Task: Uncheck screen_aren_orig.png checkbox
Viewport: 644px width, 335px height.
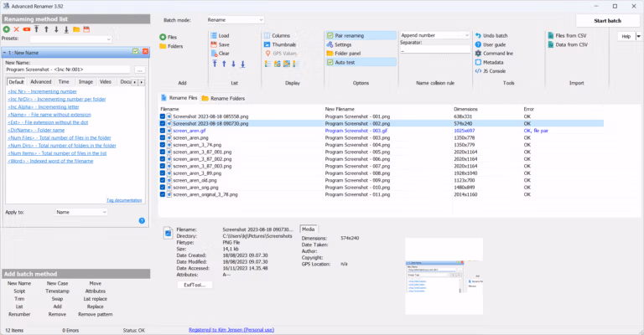Action: tap(163, 188)
